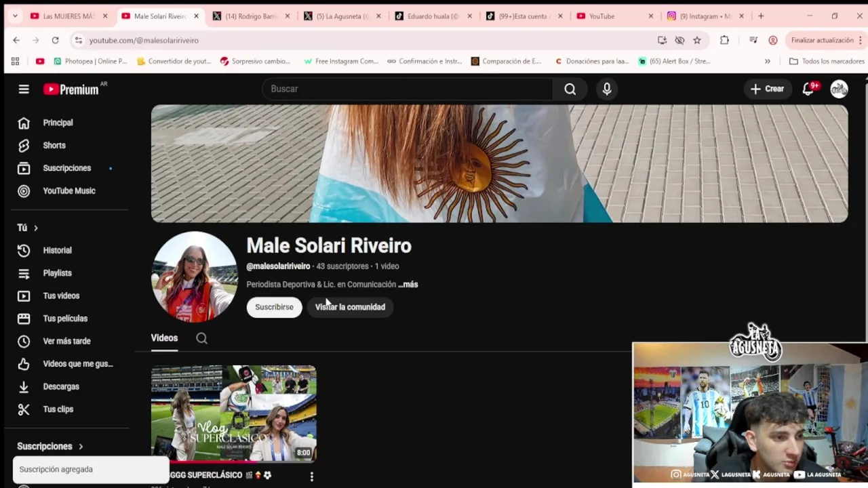Click the address bar URL
868x488 pixels.
pos(144,41)
